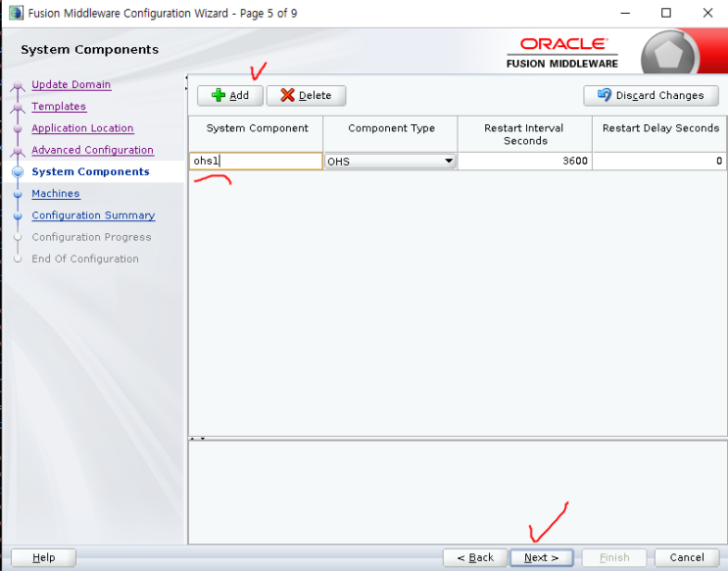Minimize the Configuration Wizard window

point(625,13)
